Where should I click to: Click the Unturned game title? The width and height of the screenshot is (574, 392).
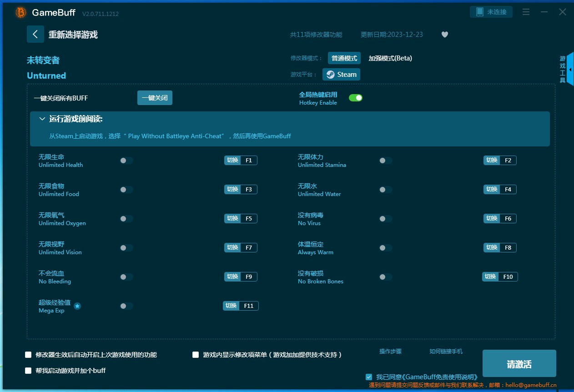[x=46, y=75]
